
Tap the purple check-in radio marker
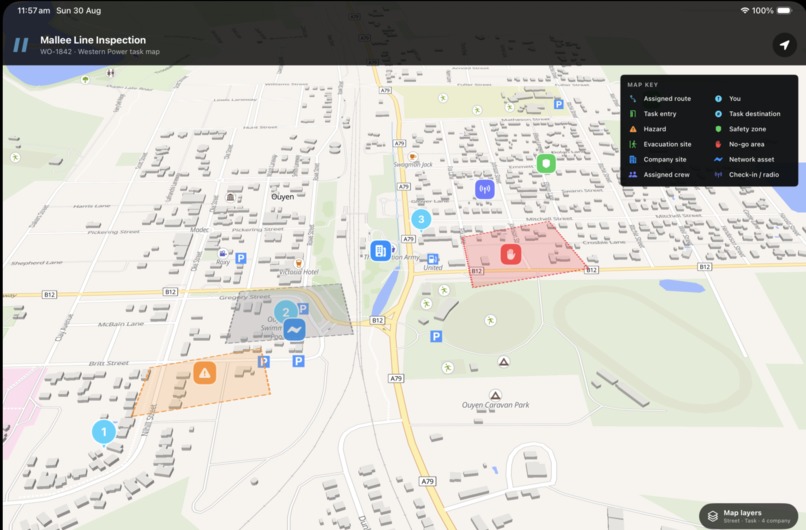coord(484,190)
